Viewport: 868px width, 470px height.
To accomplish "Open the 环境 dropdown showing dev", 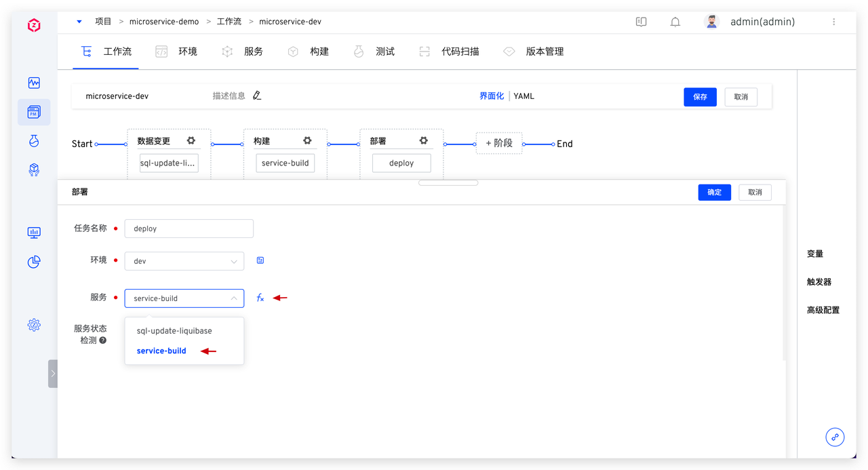I will pos(184,261).
